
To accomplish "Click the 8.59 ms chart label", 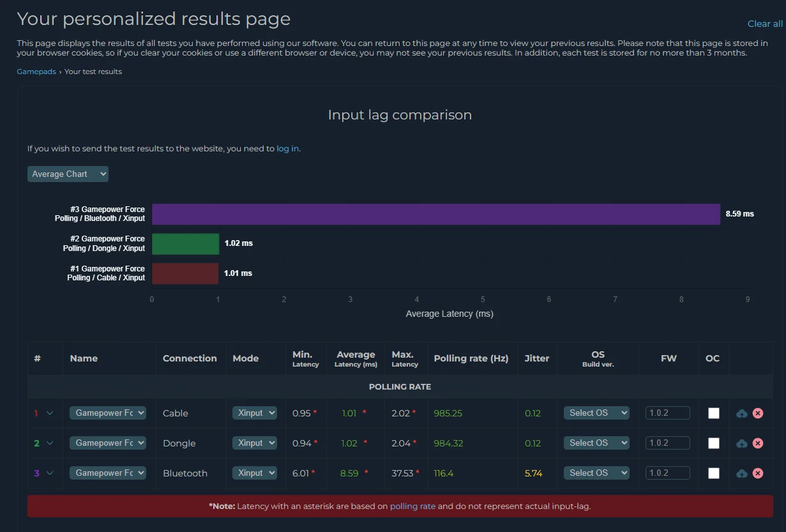I will tap(740, 214).
